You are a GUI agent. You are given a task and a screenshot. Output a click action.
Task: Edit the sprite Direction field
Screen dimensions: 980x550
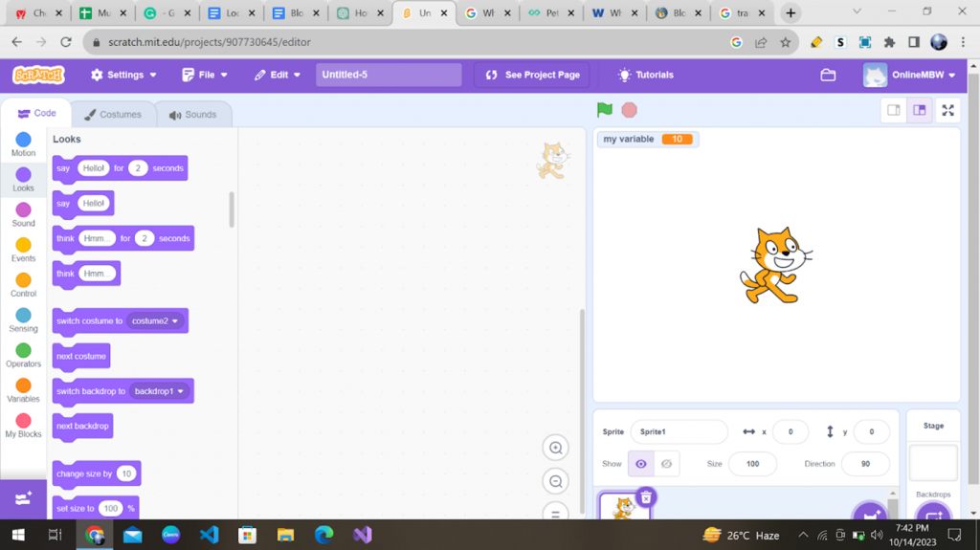[865, 464]
